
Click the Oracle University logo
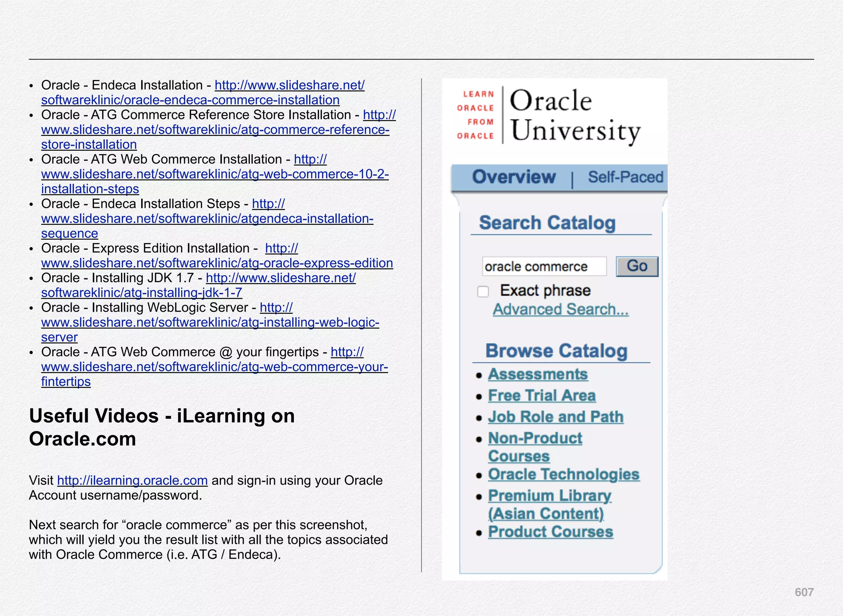coord(550,116)
